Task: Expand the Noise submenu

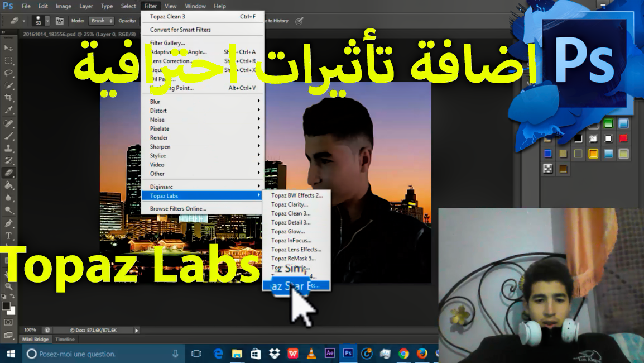Action: (x=202, y=120)
